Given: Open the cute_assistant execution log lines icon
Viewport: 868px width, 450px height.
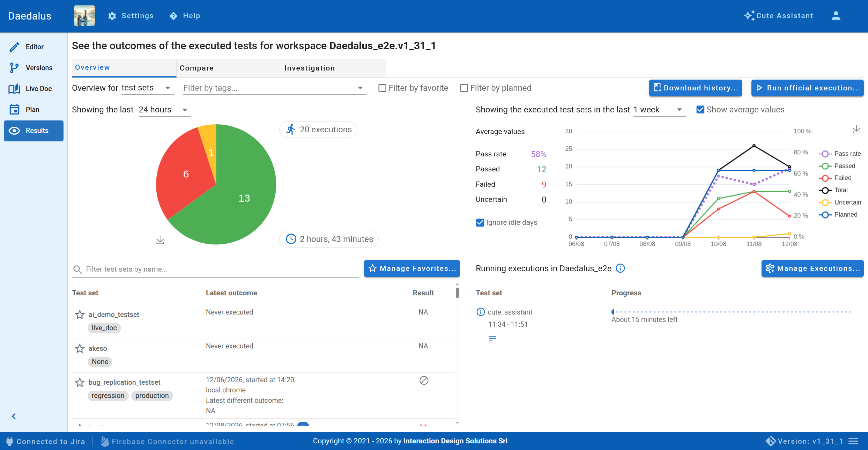Looking at the screenshot, I should click(492, 338).
